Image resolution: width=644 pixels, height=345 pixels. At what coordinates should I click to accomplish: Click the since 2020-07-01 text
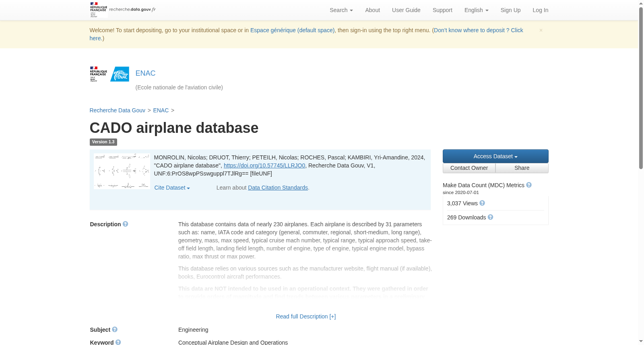461,192
